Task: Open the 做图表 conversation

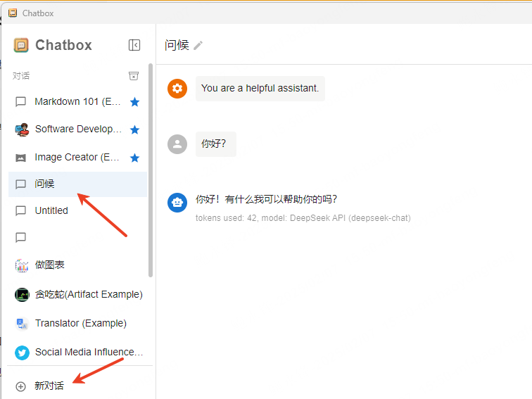Action: (x=77, y=265)
